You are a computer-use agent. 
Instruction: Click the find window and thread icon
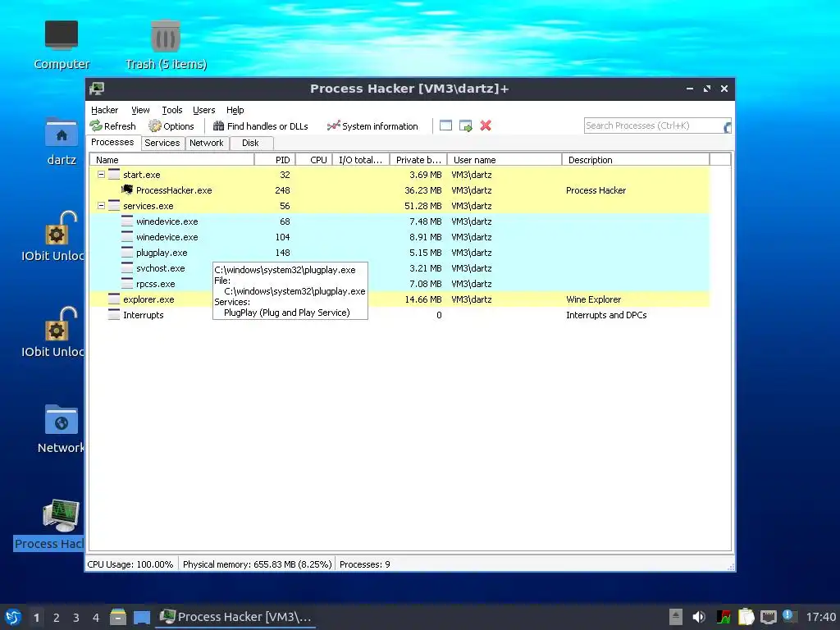(x=466, y=126)
